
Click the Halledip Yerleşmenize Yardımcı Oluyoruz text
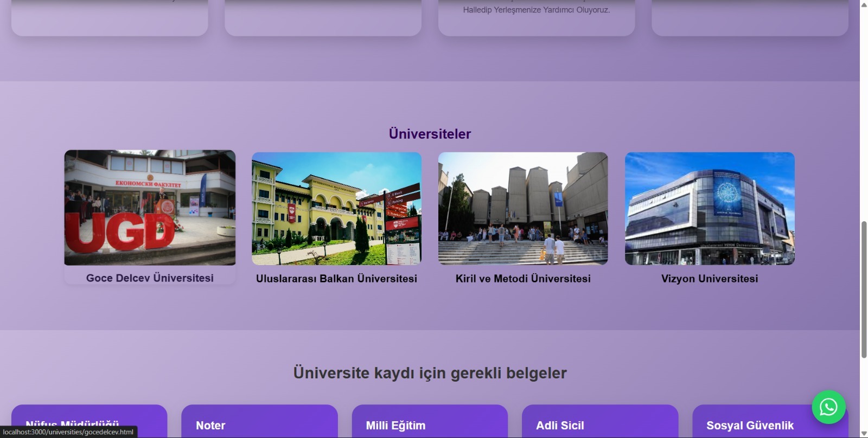pos(537,10)
